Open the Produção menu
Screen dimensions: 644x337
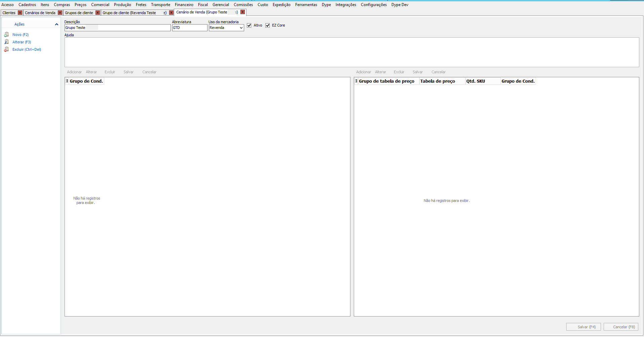tap(122, 5)
